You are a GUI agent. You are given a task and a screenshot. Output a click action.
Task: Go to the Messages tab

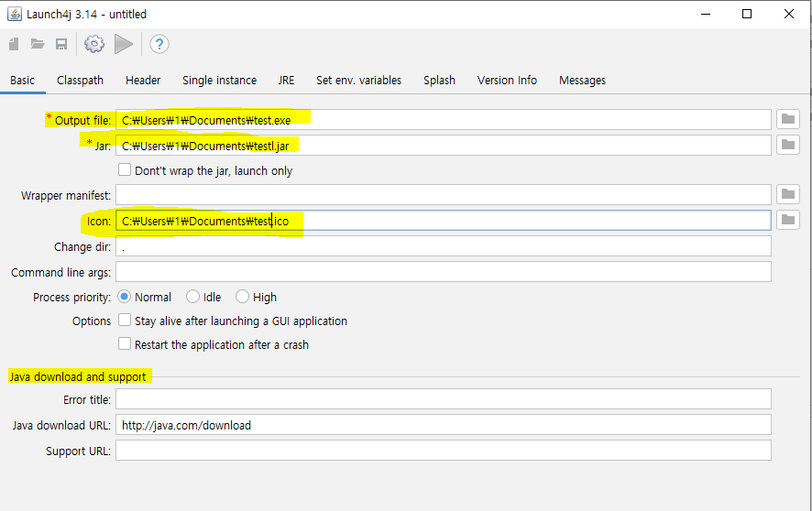click(x=582, y=81)
